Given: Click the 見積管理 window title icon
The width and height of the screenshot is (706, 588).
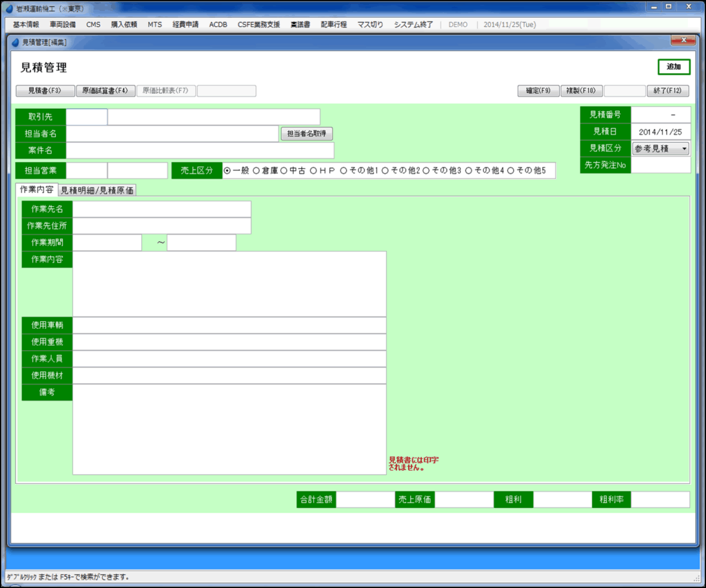Looking at the screenshot, I should click(16, 43).
